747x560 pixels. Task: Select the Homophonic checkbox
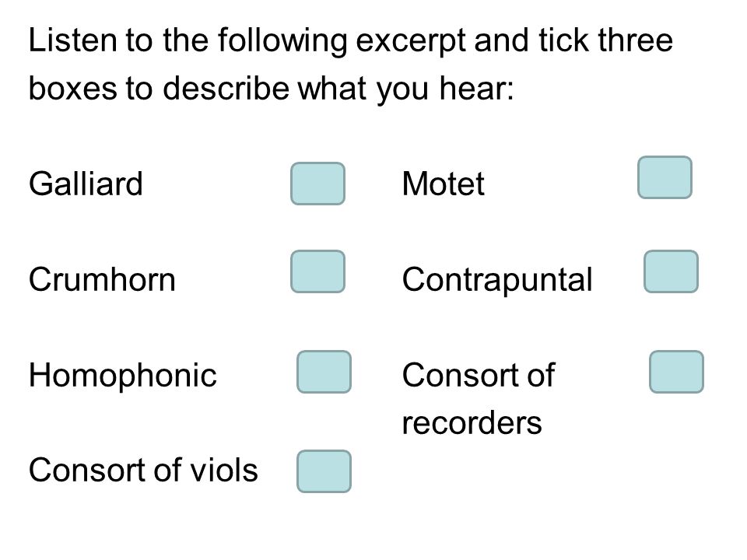click(x=324, y=372)
